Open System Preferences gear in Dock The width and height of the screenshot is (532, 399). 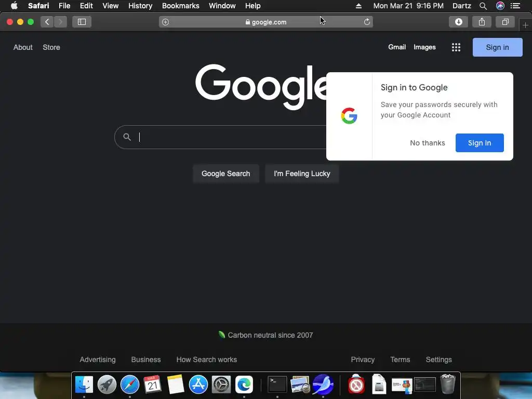(221, 384)
